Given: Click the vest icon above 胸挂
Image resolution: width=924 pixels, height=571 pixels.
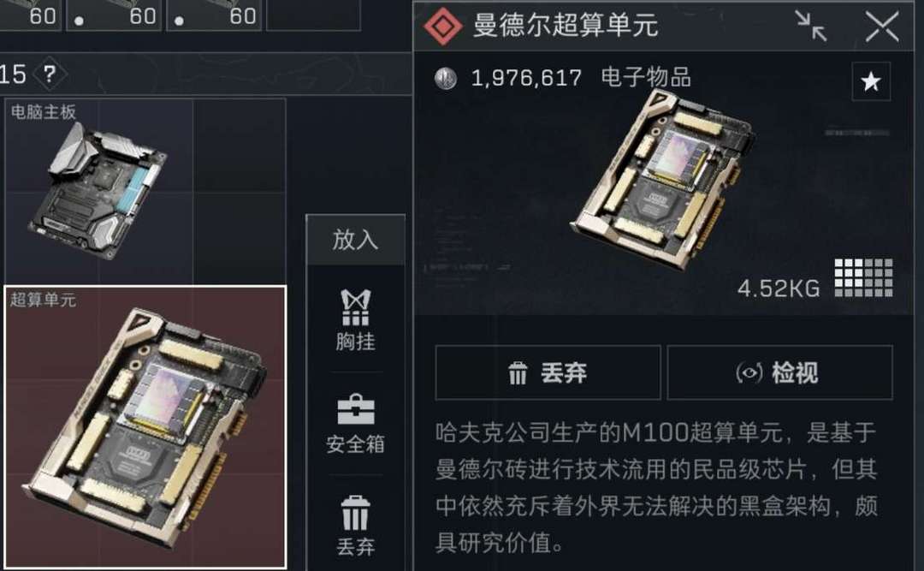Looking at the screenshot, I should point(355,307).
